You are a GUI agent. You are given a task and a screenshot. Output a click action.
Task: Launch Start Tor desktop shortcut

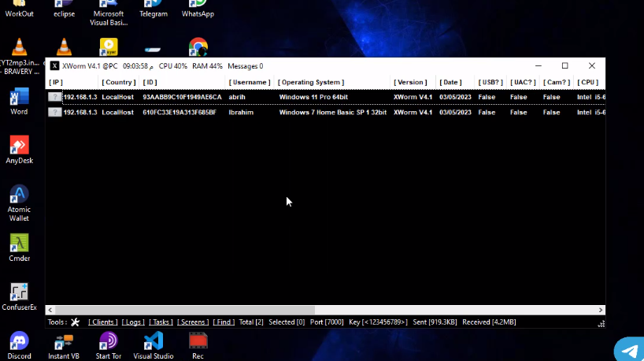point(109,346)
